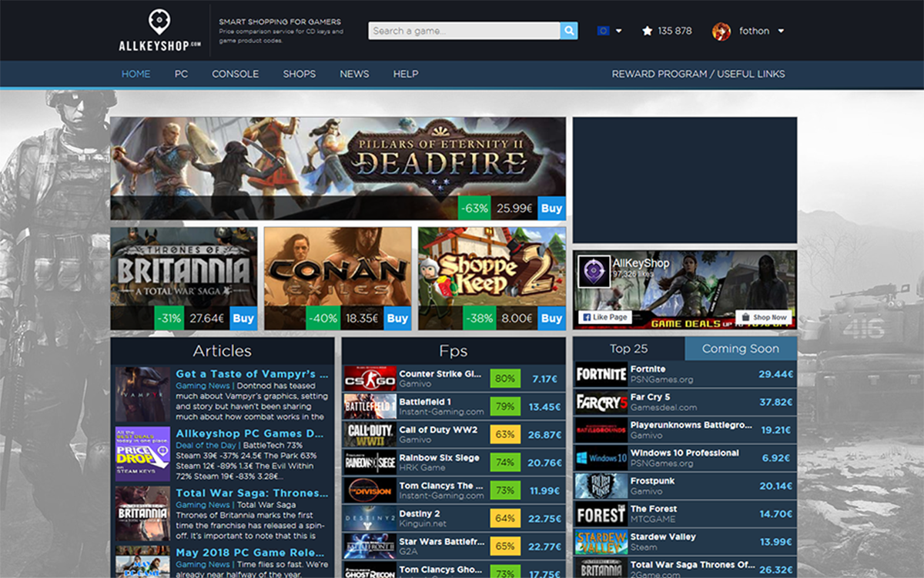
Task: Click the fothon user avatar
Action: [721, 31]
